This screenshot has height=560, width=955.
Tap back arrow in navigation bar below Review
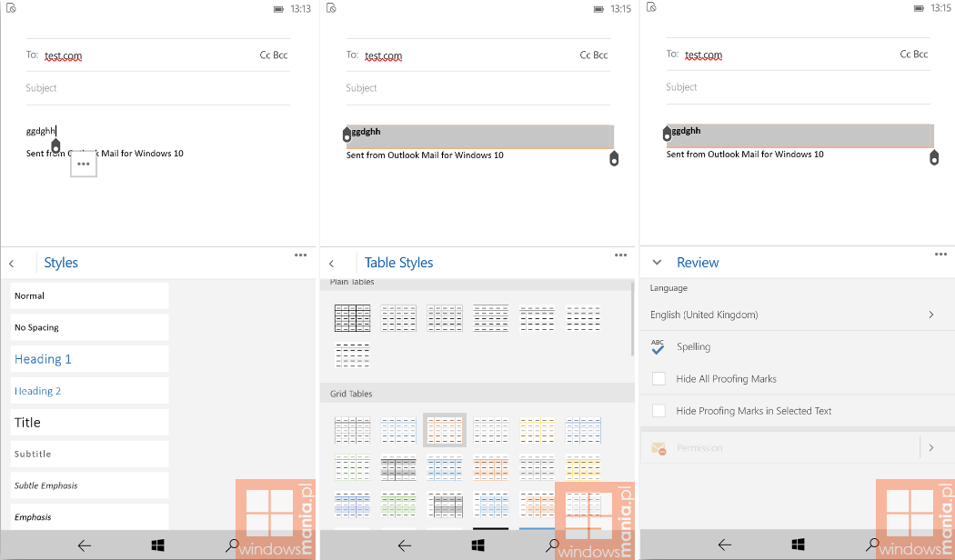[x=725, y=545]
